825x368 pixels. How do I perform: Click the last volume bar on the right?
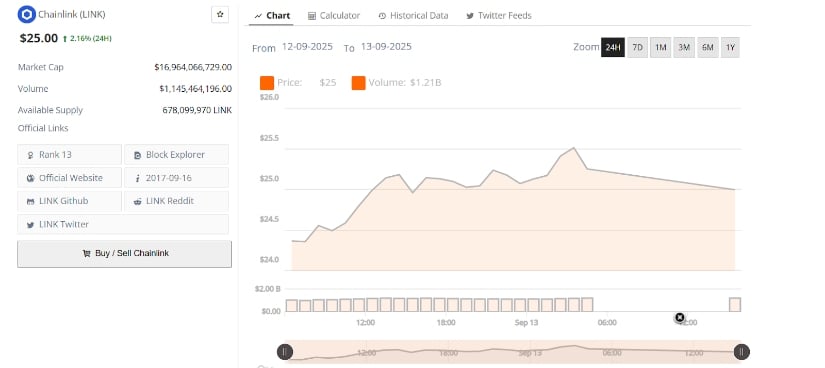point(735,305)
